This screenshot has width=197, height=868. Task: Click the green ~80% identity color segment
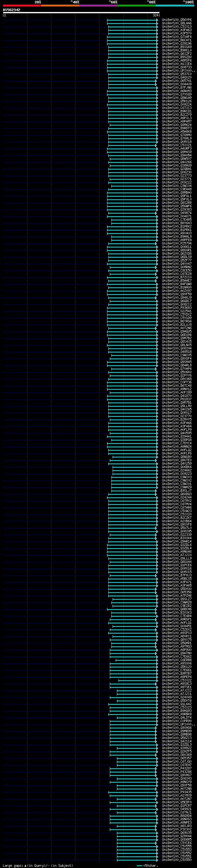[x=137, y=6]
